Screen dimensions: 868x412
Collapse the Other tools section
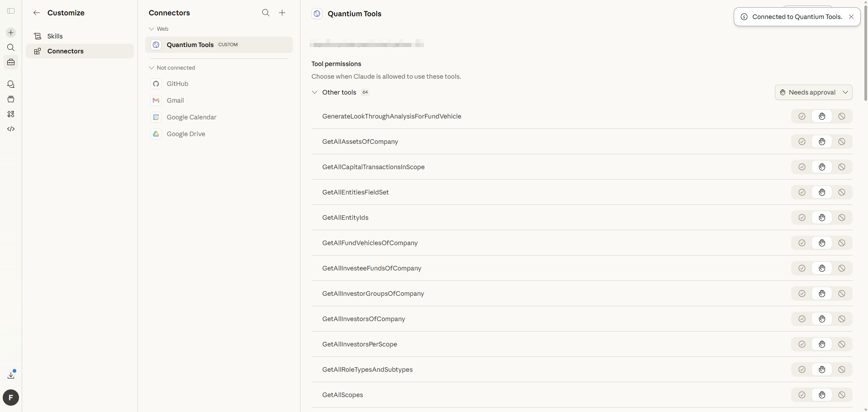click(x=315, y=92)
